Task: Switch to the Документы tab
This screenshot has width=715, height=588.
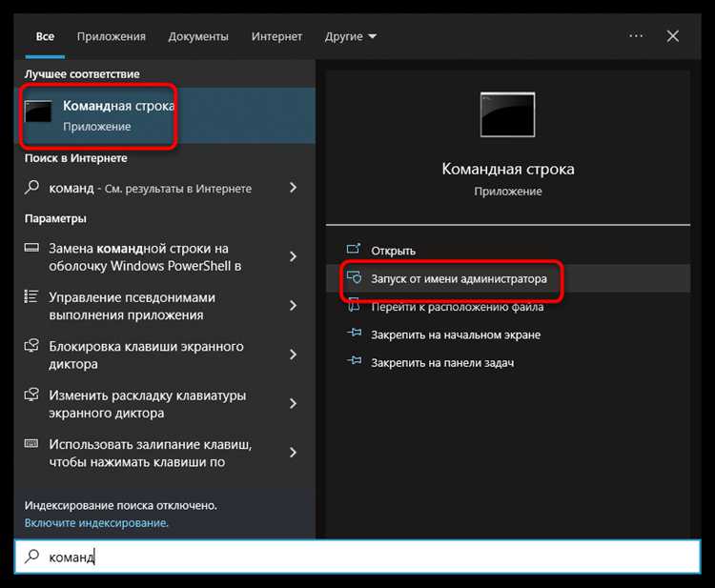Action: coord(198,36)
